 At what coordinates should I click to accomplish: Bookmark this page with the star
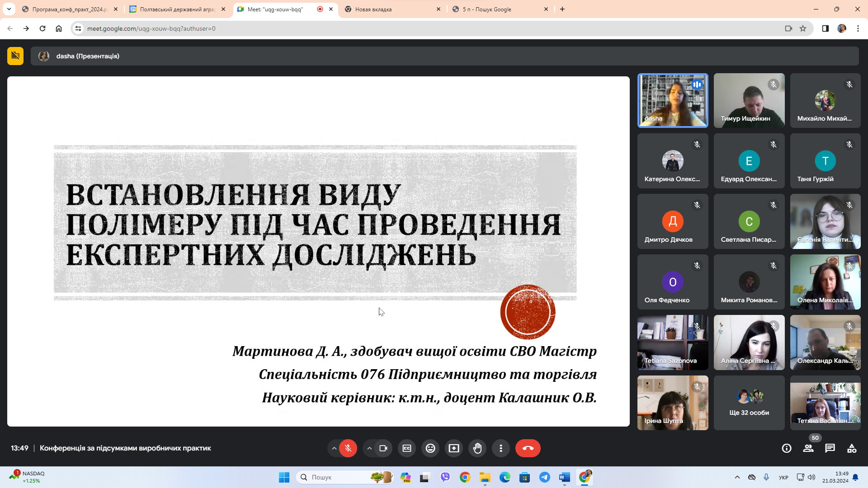pos(803,28)
